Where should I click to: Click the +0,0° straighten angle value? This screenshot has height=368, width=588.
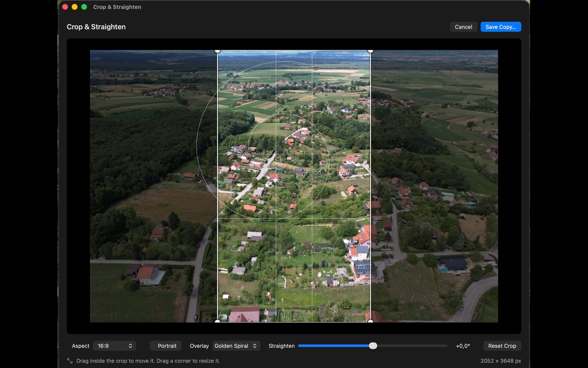[x=463, y=346]
